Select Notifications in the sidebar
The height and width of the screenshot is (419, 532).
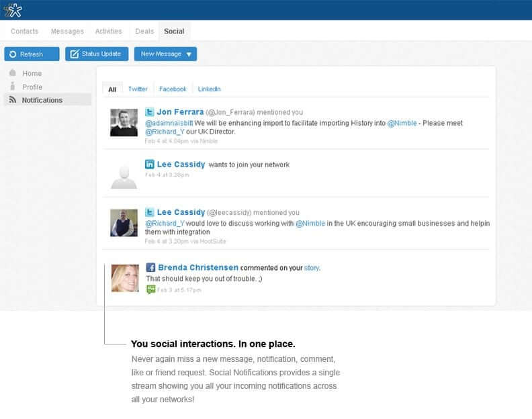tap(42, 100)
